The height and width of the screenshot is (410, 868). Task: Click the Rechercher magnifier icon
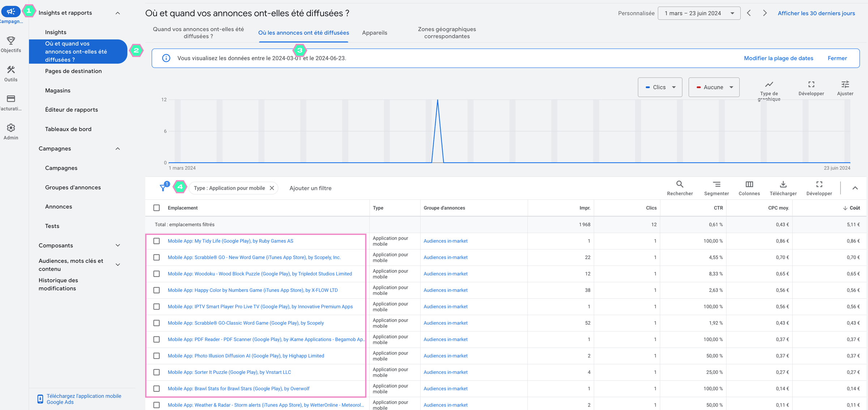[x=680, y=184]
